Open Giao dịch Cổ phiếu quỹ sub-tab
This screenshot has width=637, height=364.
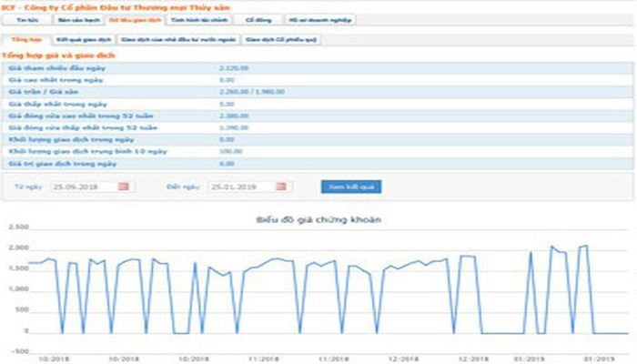tap(279, 40)
